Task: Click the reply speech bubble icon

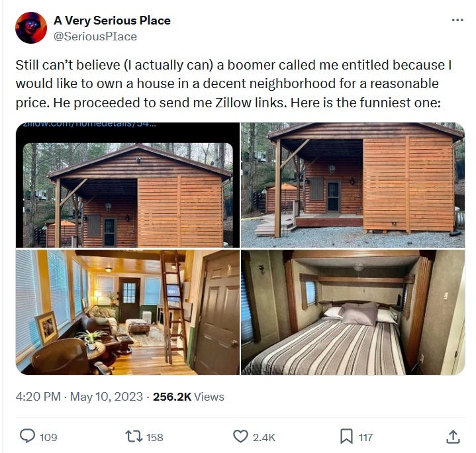Action: 27,436
